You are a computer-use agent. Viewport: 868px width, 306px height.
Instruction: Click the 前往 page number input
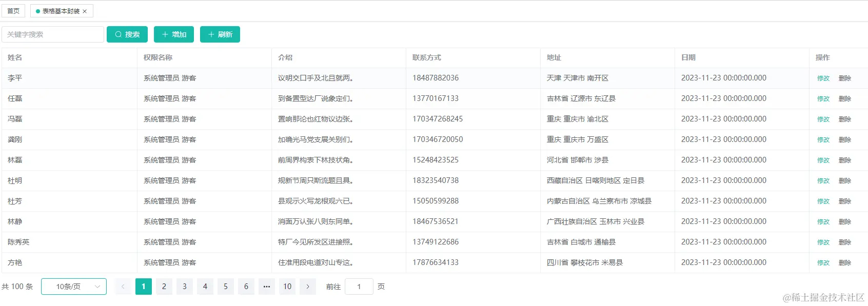pyautogui.click(x=359, y=287)
